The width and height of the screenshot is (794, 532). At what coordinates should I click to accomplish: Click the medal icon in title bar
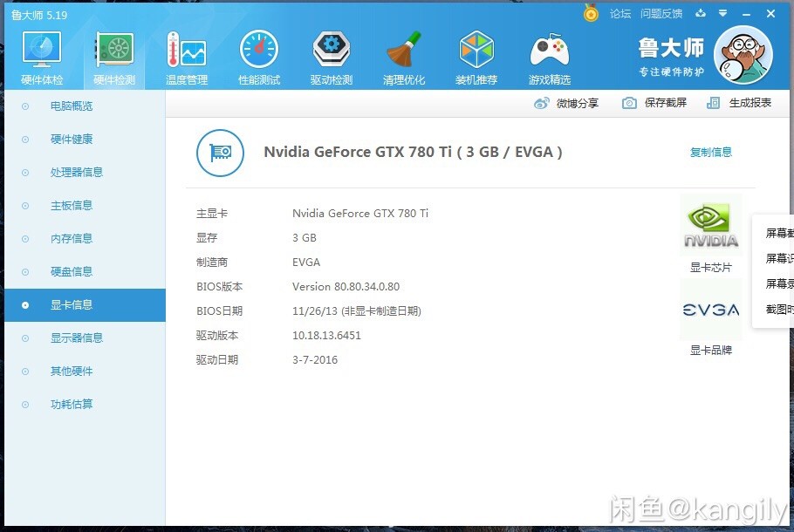[591, 13]
